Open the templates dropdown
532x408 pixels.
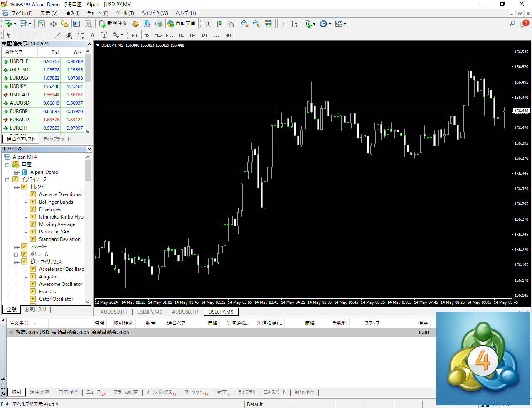coord(341,24)
